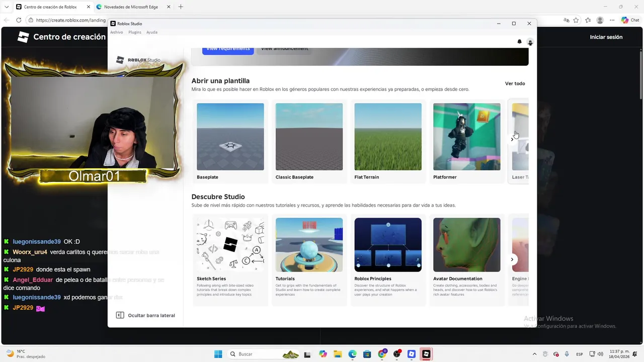The height and width of the screenshot is (362, 644).
Task: Open Windows Start menu
Action: coord(218,354)
